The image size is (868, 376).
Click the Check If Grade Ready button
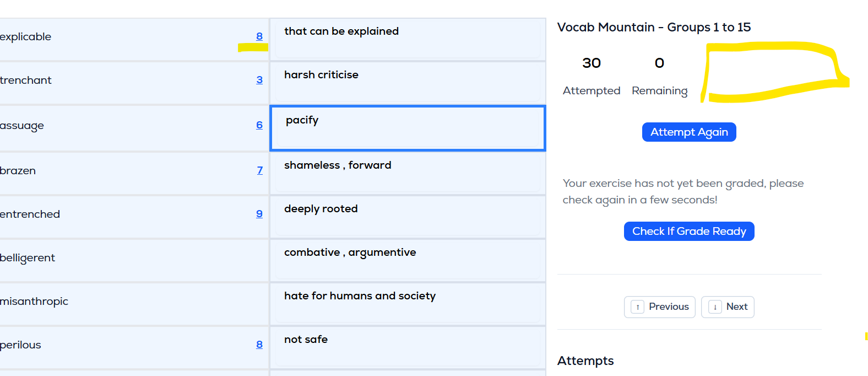pos(688,232)
